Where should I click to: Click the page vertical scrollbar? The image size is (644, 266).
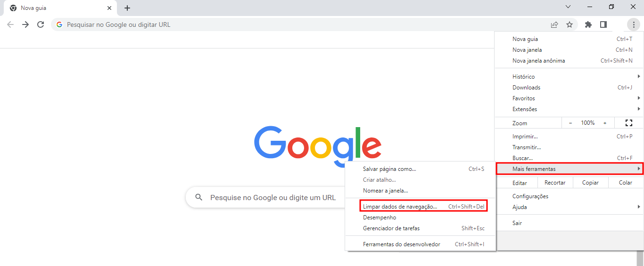(x=640, y=258)
